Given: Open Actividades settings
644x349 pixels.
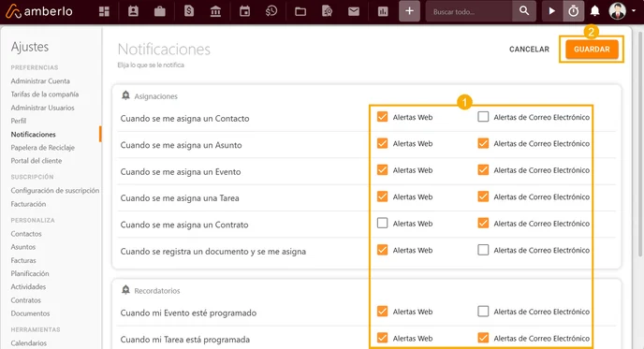Looking at the screenshot, I should (x=28, y=286).
